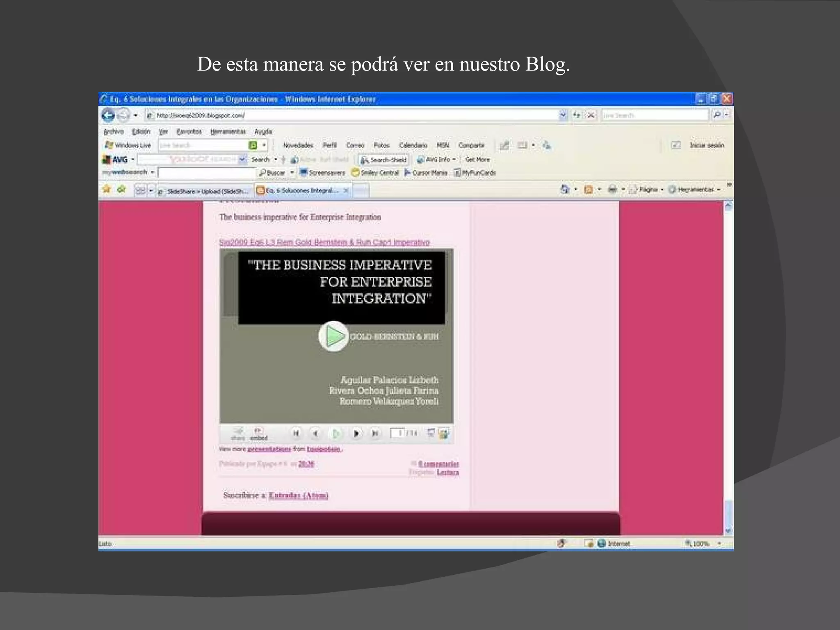This screenshot has width=840, height=630.
Task: Open Smiley Central toolbar item
Action: pos(375,173)
